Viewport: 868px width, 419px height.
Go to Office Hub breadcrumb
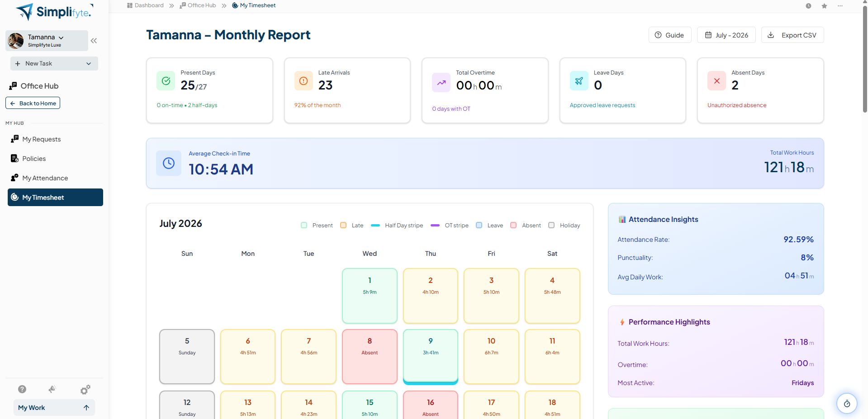(198, 5)
